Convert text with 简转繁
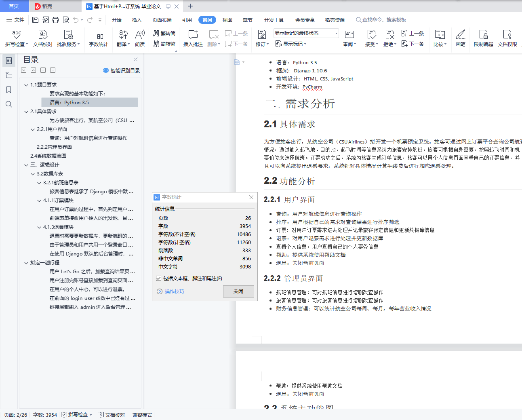The width and height of the screenshot is (522, 420). coord(164,44)
